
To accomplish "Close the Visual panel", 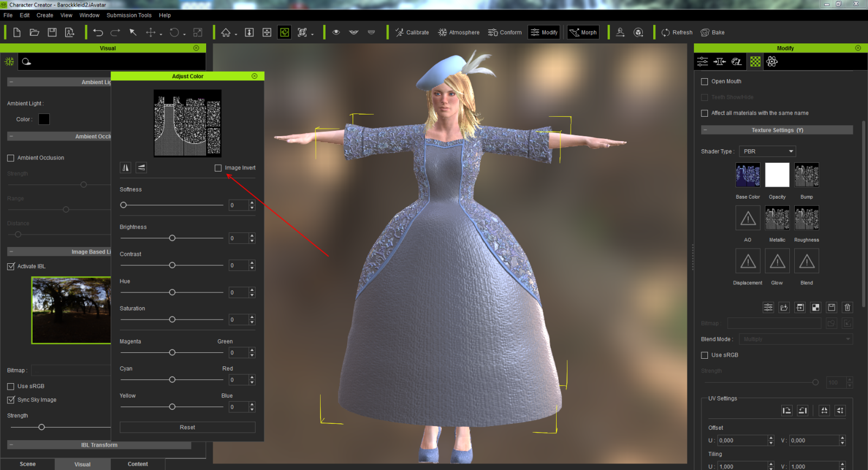I will point(196,48).
